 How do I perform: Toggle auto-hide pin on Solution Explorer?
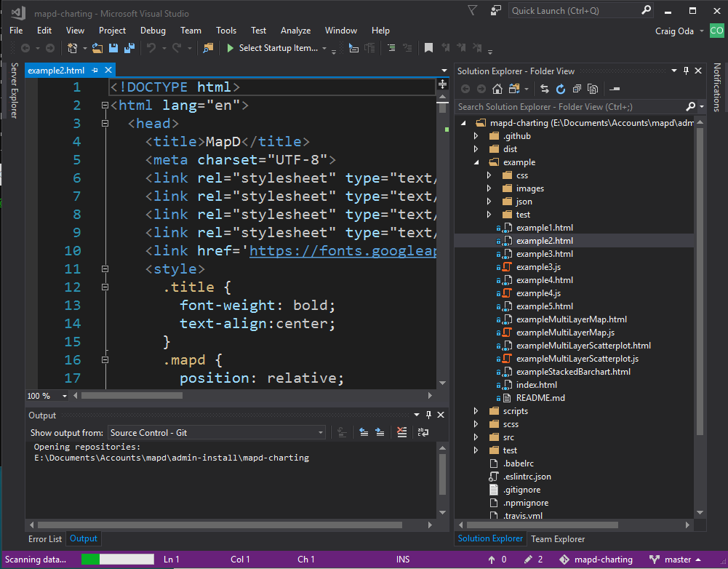[x=687, y=71]
